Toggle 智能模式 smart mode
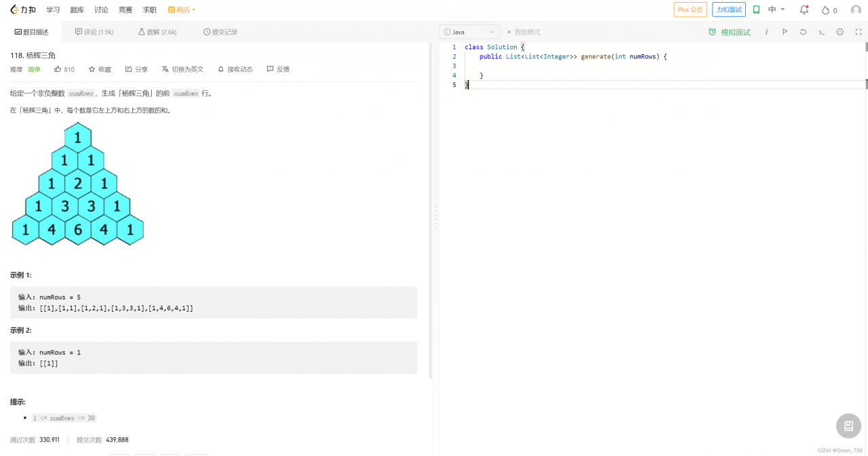The height and width of the screenshot is (456, 868). point(524,32)
